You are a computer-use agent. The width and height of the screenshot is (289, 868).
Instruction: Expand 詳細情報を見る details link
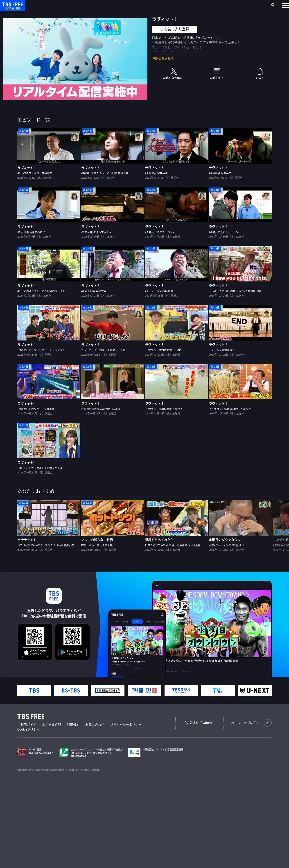pyautogui.click(x=163, y=59)
